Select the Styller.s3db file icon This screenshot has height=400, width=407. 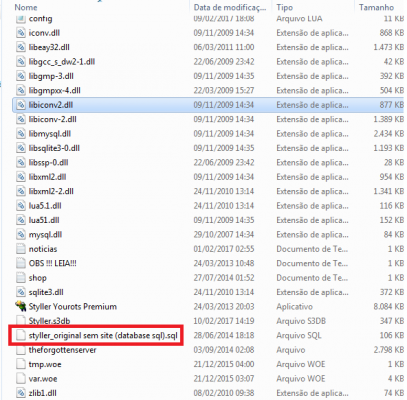tap(21, 321)
